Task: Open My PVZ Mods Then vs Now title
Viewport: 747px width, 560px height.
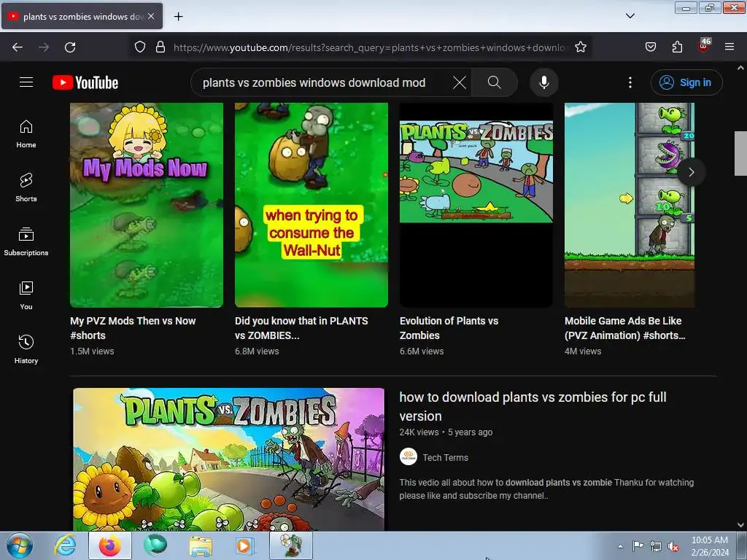Action: click(133, 328)
